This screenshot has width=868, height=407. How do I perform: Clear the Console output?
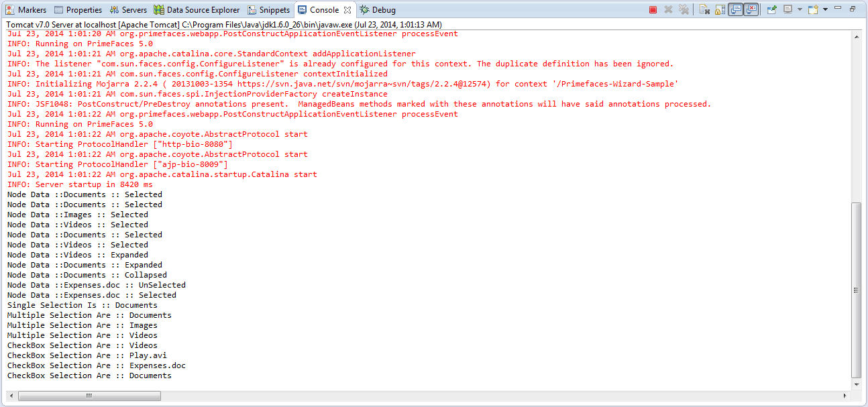coord(704,9)
